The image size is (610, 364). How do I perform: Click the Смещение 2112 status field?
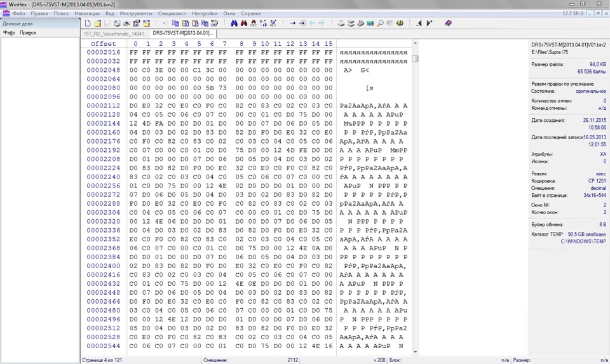click(x=250, y=360)
